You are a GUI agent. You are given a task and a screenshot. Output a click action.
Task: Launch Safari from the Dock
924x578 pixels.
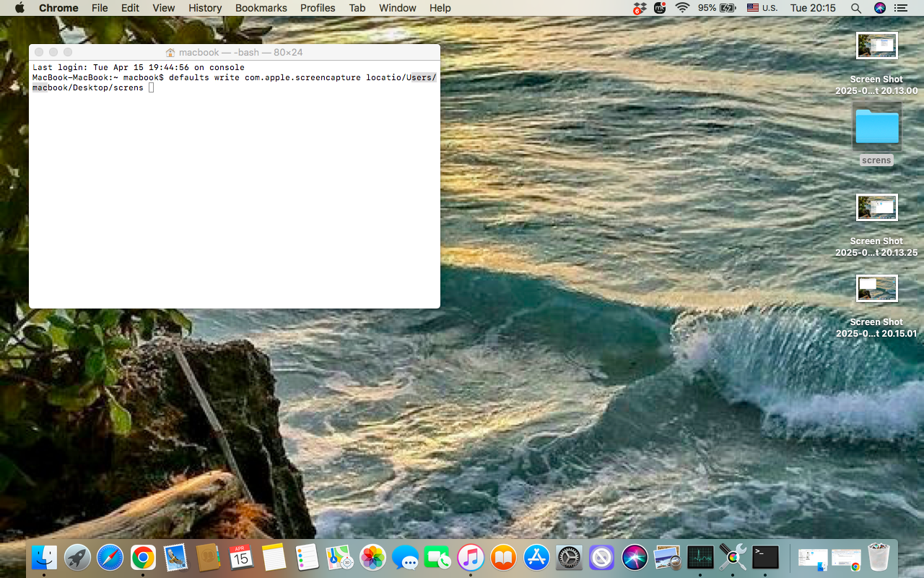[x=110, y=556]
